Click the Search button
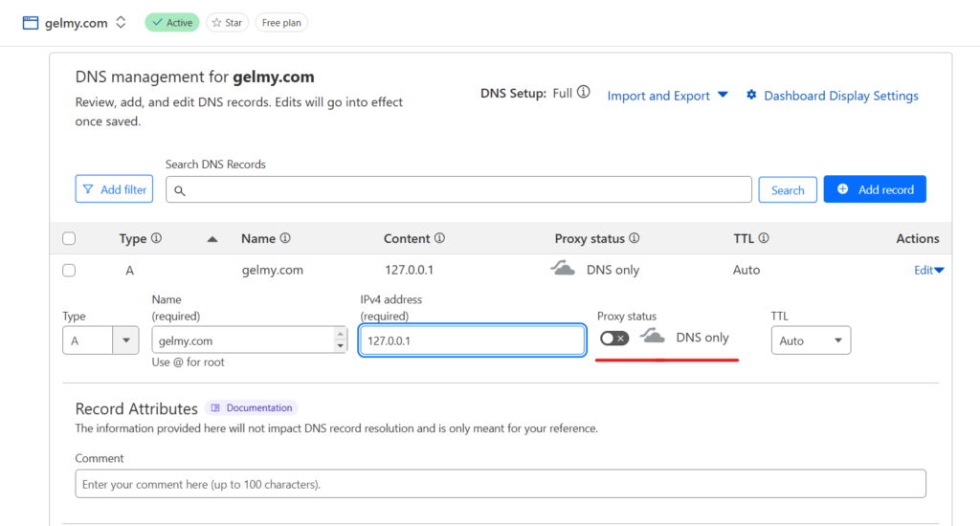Screen dimensions: 980x526 point(788,190)
